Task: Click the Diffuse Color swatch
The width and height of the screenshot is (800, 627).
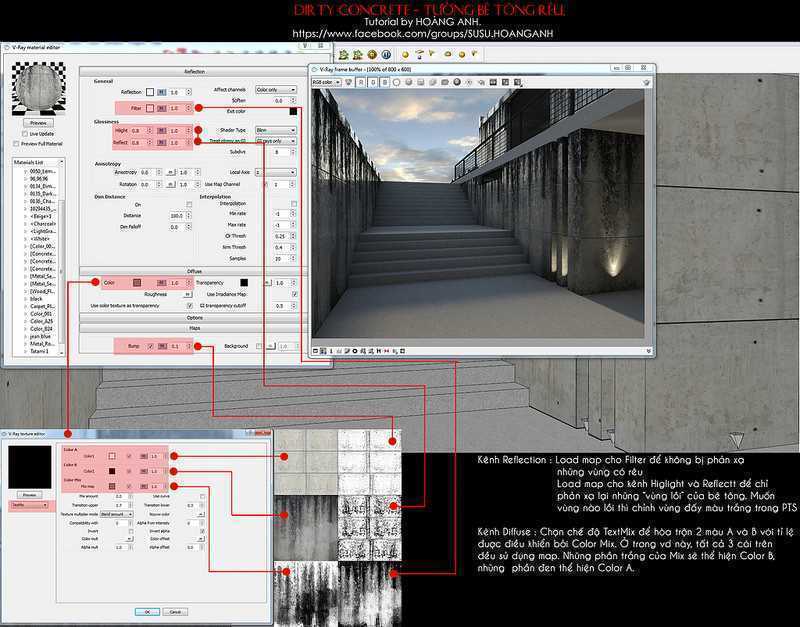Action: 137,283
